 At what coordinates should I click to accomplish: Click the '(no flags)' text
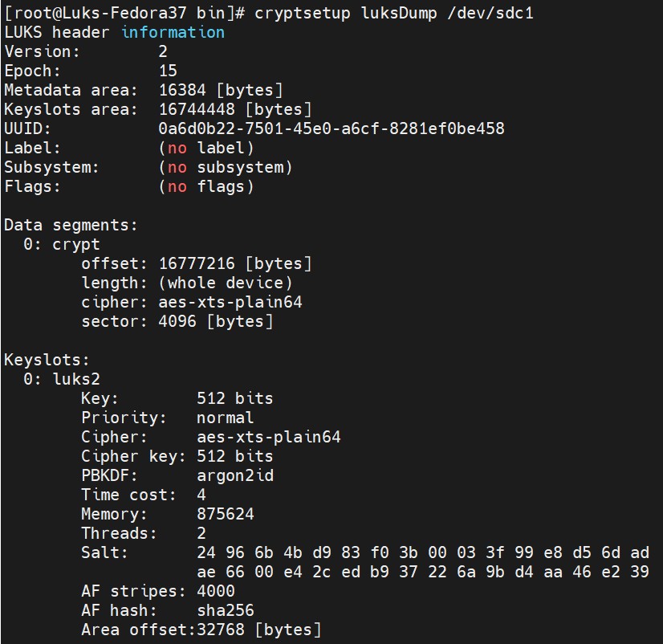(206, 186)
